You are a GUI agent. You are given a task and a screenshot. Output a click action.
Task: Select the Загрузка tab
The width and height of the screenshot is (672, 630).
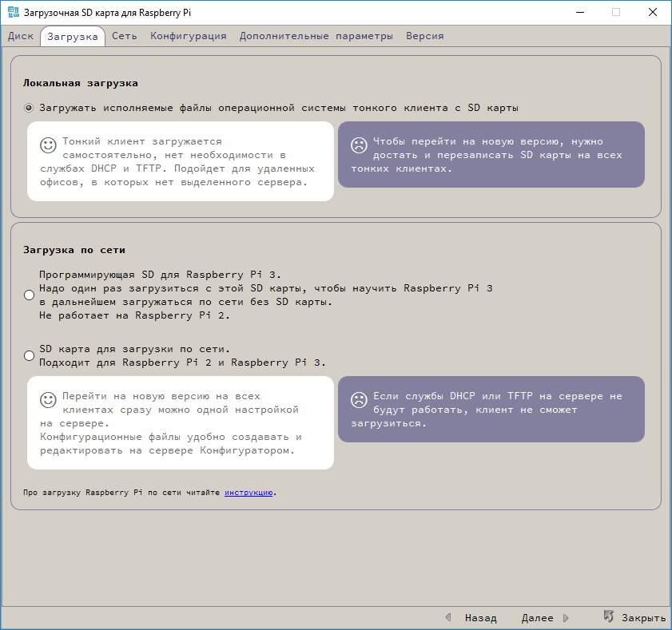(x=73, y=36)
